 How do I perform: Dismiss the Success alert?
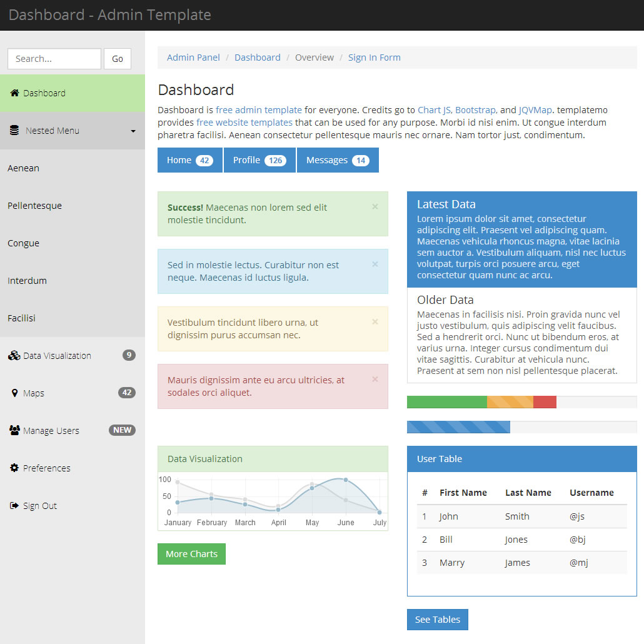(375, 206)
